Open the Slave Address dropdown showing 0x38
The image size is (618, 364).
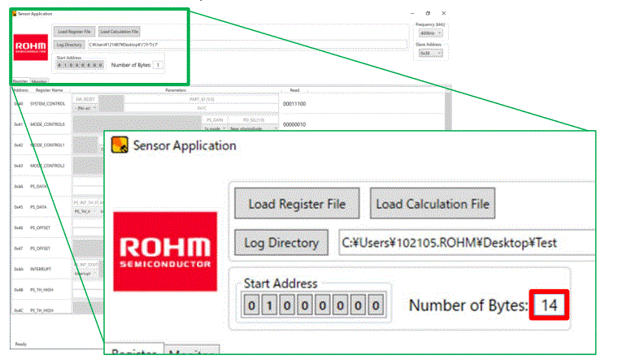[x=430, y=53]
